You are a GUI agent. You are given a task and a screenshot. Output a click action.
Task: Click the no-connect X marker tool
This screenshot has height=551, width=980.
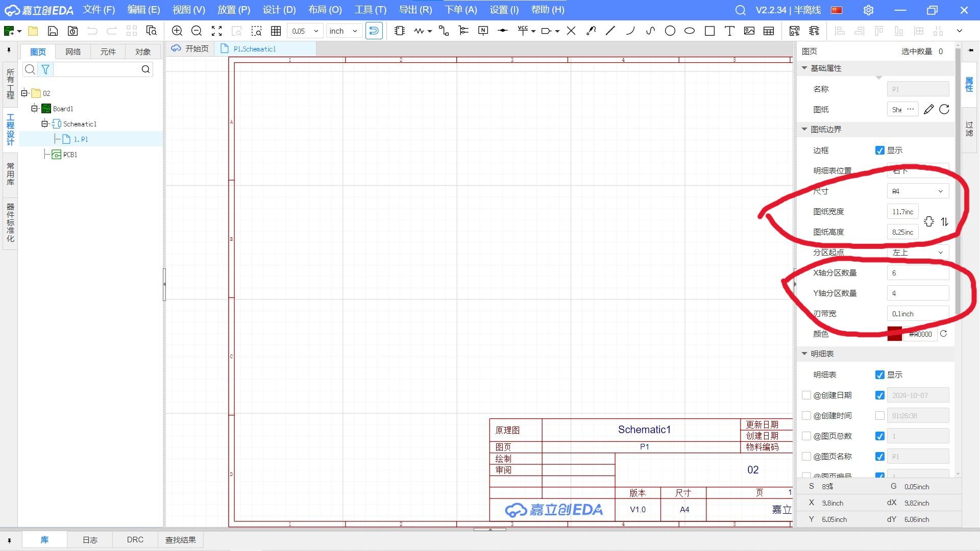point(571,31)
